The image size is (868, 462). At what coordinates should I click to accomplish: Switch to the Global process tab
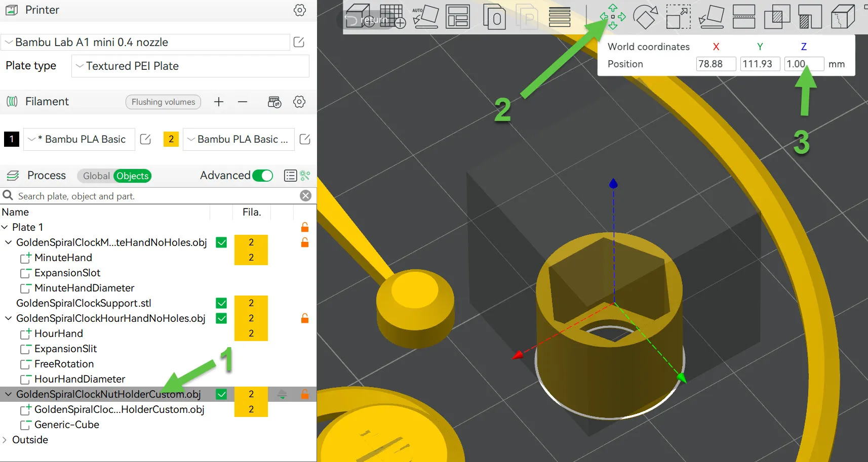96,176
